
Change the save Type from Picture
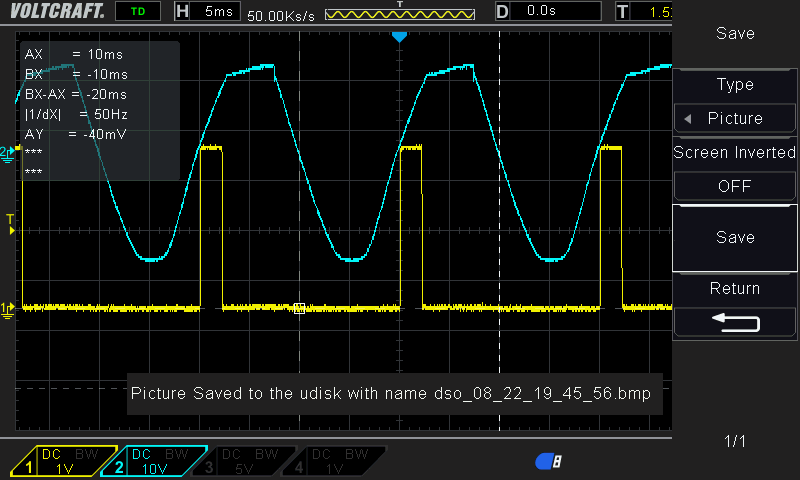[x=735, y=118]
